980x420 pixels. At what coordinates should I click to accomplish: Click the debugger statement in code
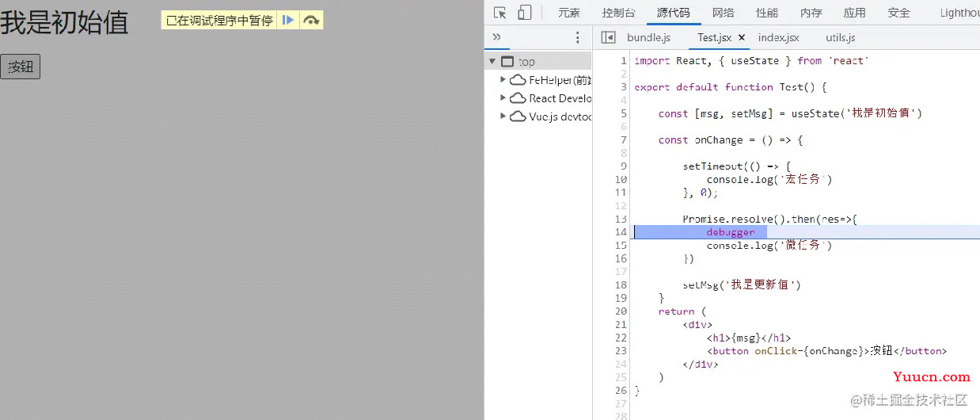point(731,232)
